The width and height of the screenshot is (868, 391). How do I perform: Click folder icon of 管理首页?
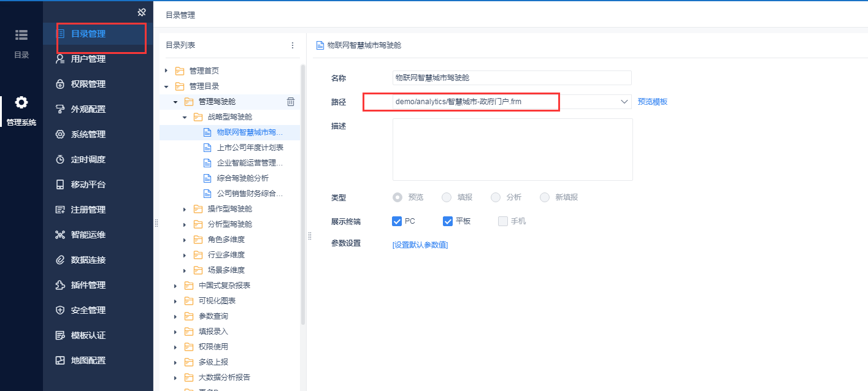tap(179, 71)
